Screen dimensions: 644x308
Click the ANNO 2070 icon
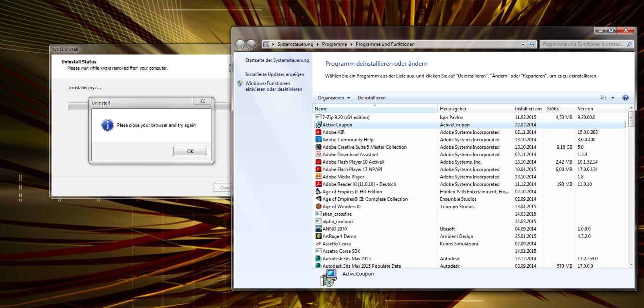(318, 229)
